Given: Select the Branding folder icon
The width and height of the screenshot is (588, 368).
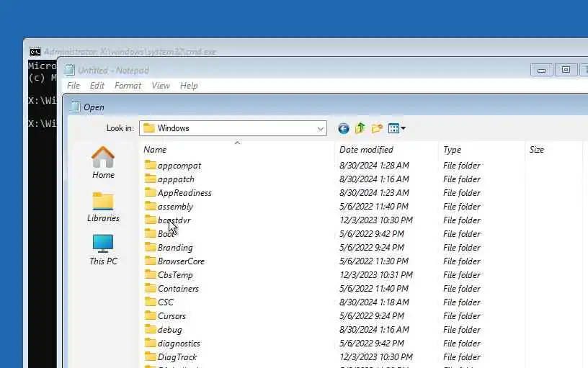Looking at the screenshot, I should (151, 247).
